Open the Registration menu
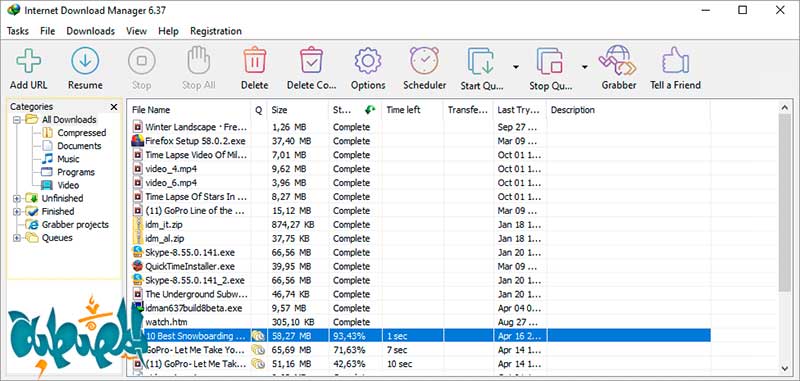 [216, 31]
